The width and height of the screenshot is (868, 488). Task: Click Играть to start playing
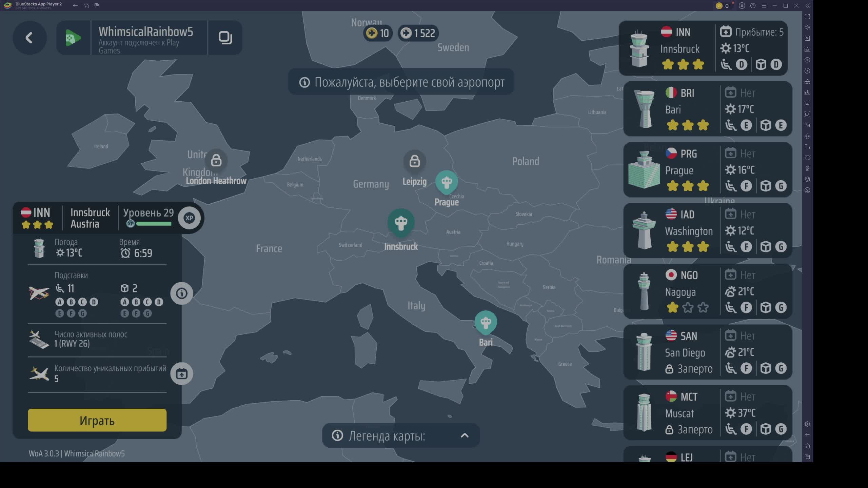pyautogui.click(x=97, y=420)
